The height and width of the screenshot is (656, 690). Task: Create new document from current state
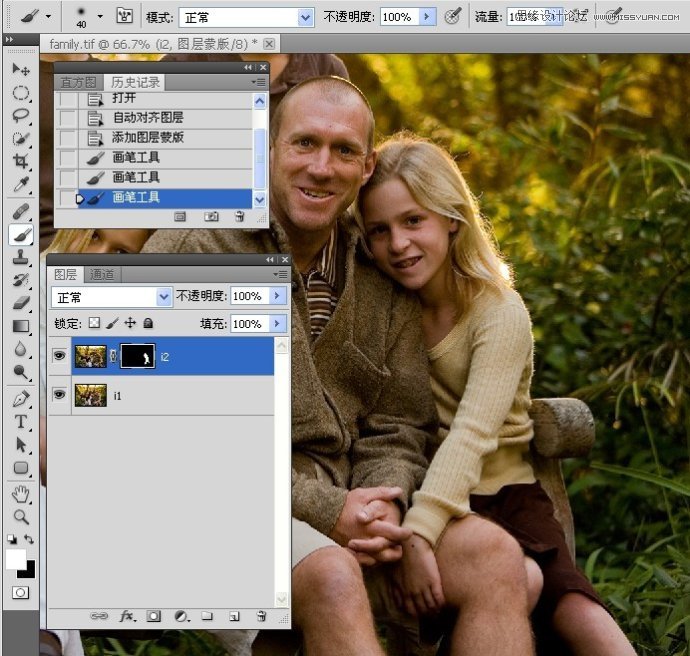180,216
